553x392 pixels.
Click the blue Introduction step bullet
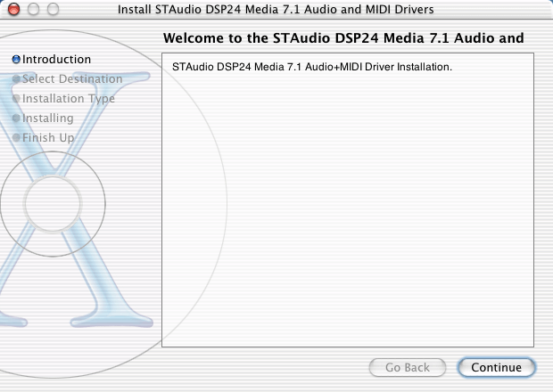tap(16, 60)
